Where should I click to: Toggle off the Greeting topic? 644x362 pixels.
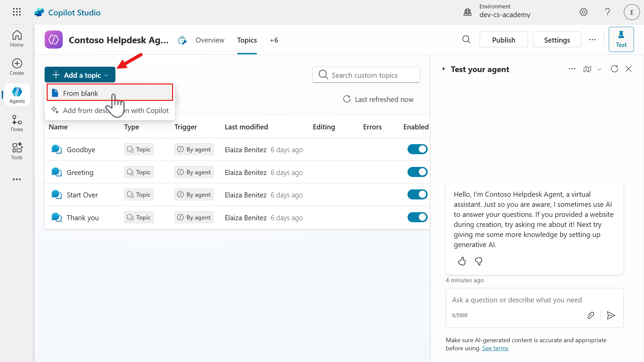click(x=417, y=172)
